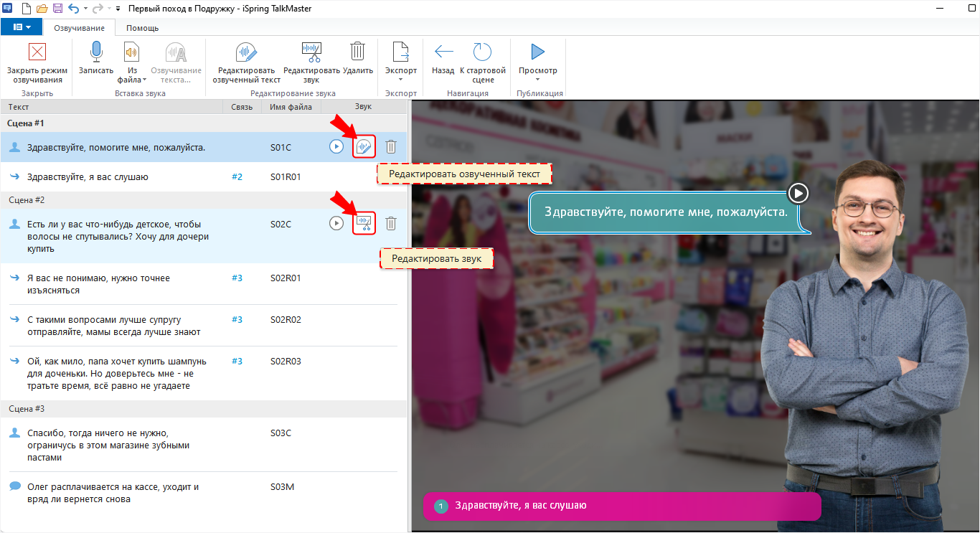Redo the last undone action
The image size is (980, 533).
99,9
